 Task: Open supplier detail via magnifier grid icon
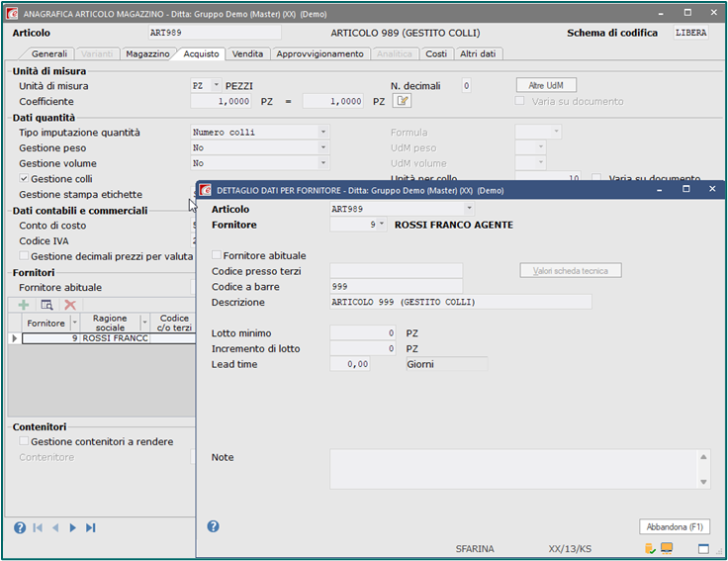click(x=46, y=305)
